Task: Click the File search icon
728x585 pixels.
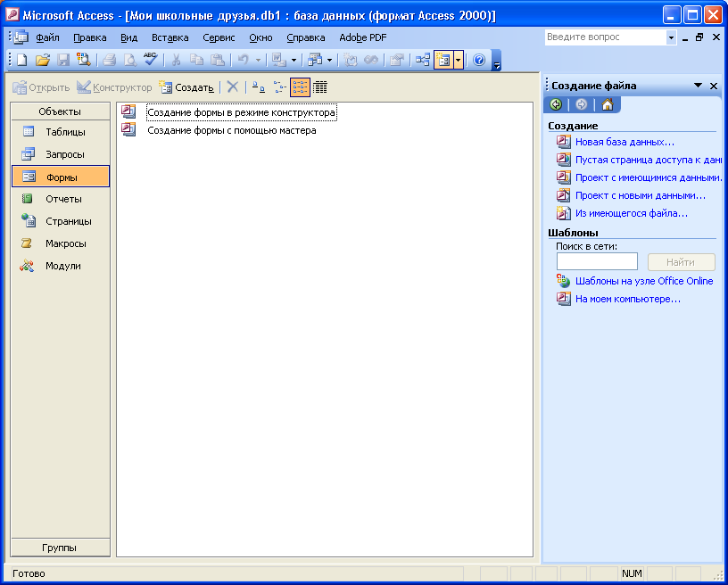Action: coord(84,60)
